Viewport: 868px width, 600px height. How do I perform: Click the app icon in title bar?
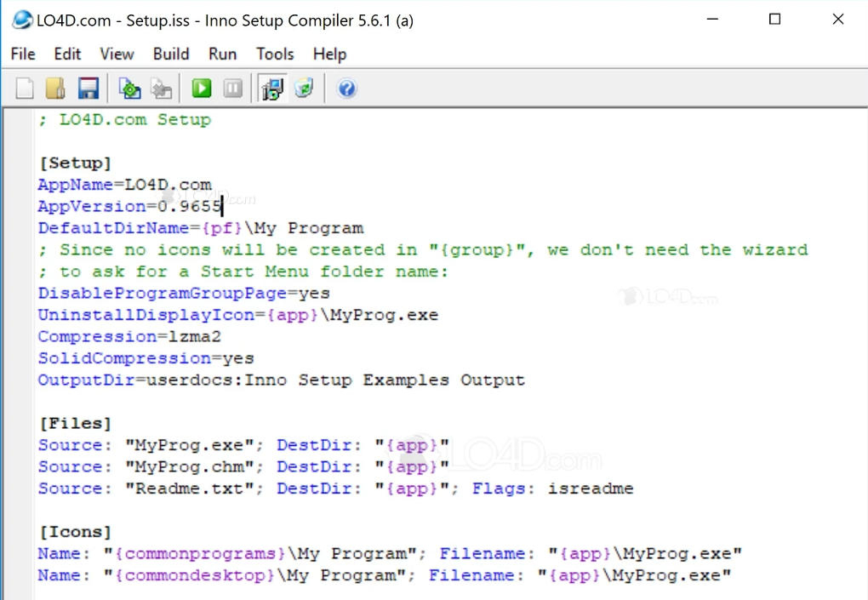(21, 20)
